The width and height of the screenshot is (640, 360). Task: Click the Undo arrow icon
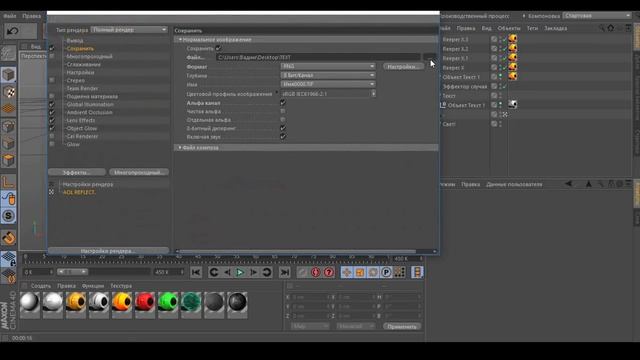coord(13,31)
